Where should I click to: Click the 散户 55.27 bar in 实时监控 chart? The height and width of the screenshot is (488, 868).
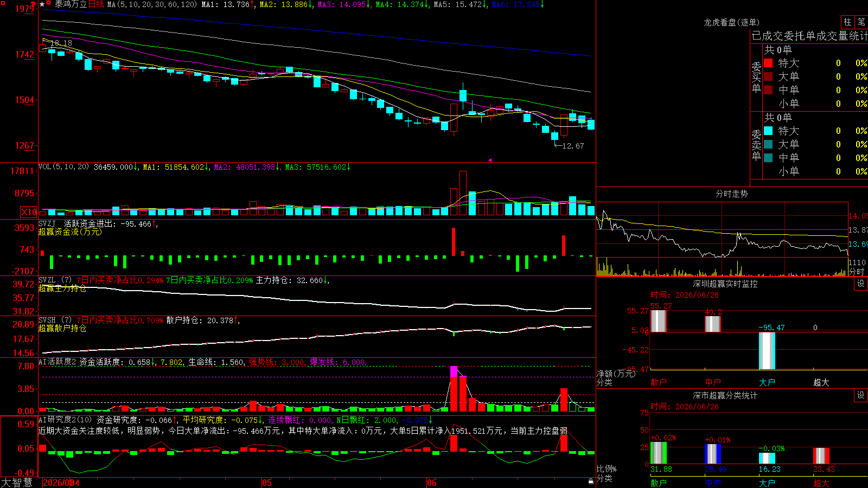(659, 321)
